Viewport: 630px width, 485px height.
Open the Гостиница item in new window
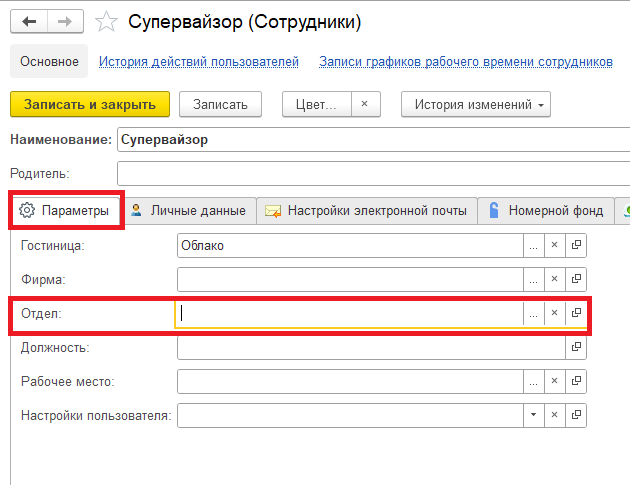[576, 246]
